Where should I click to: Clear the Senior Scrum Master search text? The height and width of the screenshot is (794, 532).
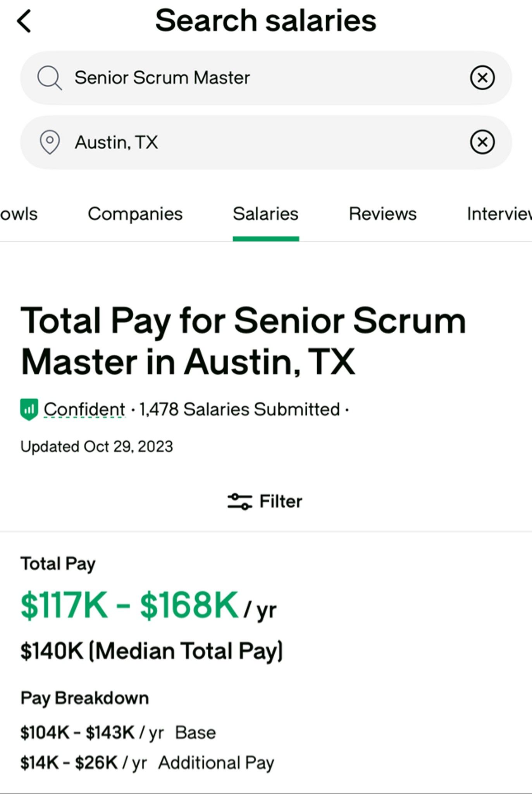click(x=482, y=78)
